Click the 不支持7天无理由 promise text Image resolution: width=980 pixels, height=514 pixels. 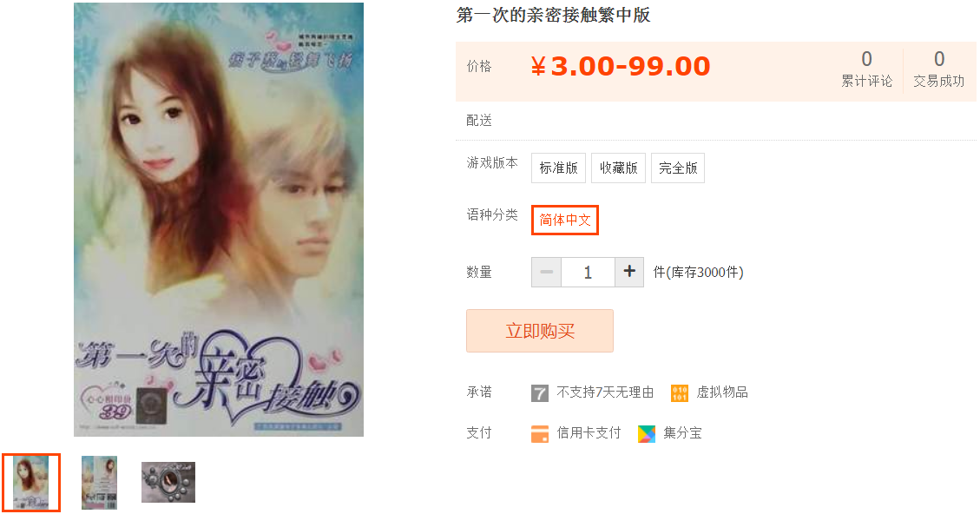pyautogui.click(x=605, y=392)
